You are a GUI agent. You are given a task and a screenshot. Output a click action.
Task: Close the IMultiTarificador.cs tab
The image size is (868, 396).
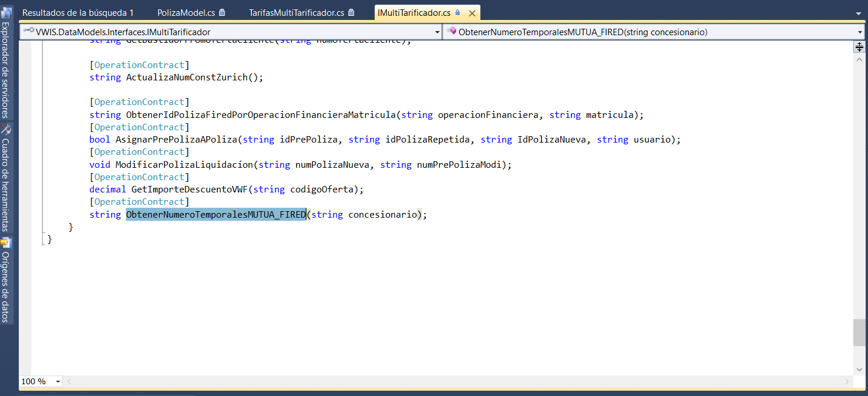(471, 12)
